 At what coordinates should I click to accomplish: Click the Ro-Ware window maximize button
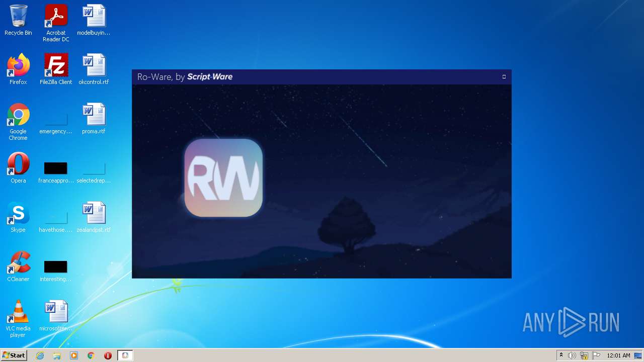(504, 76)
